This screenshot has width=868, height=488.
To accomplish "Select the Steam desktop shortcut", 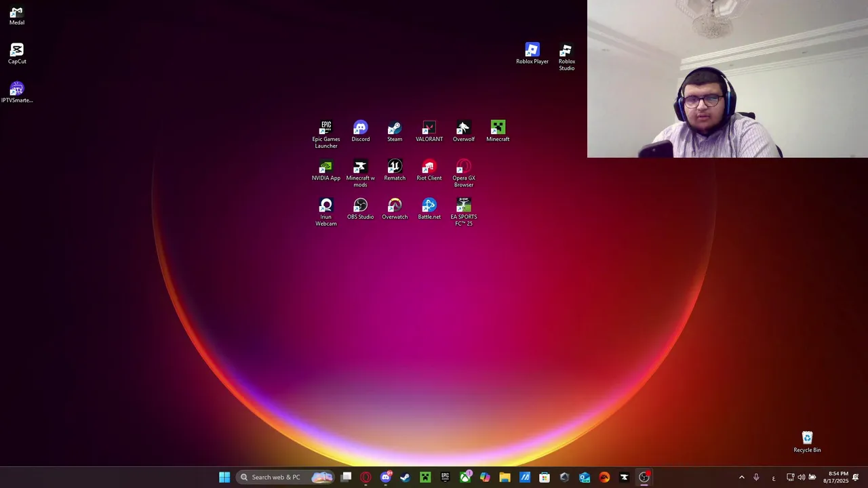I will (395, 131).
